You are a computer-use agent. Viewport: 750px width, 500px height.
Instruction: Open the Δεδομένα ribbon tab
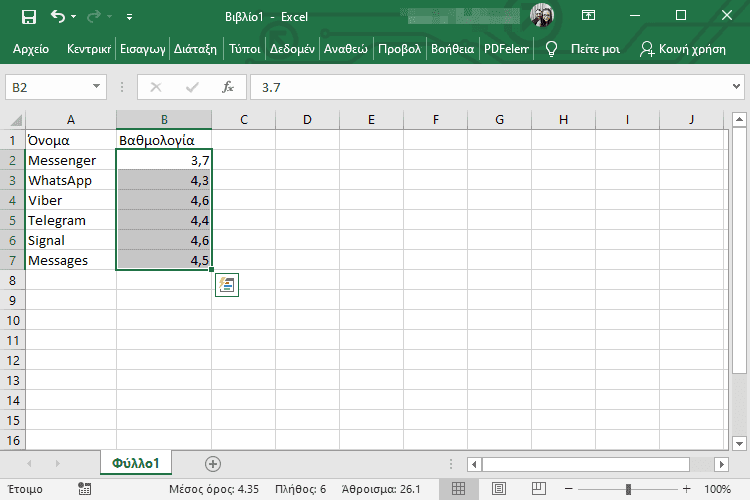pos(292,49)
